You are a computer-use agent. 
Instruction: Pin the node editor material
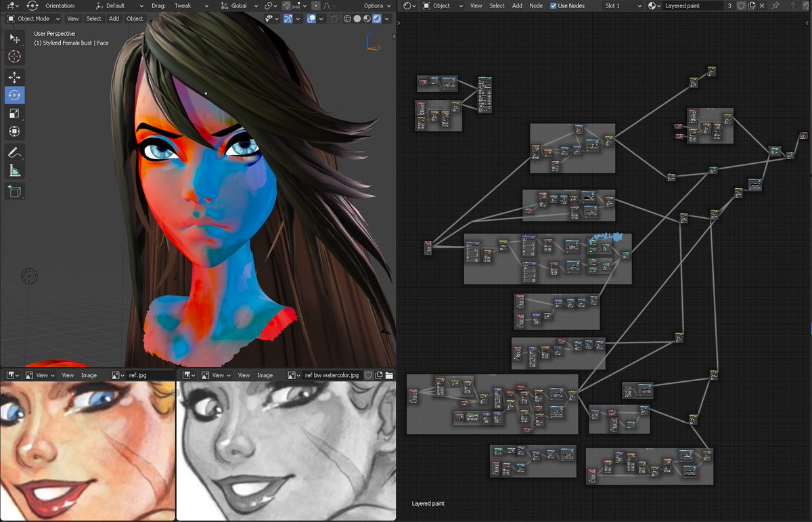[x=775, y=5]
